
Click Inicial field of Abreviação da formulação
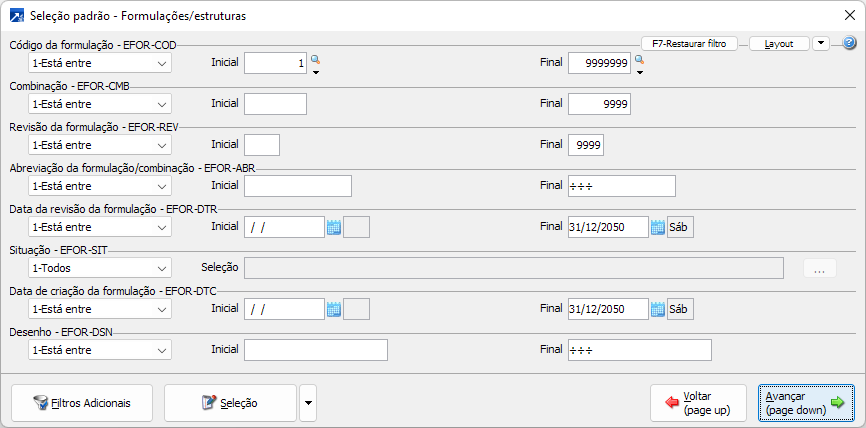pyautogui.click(x=297, y=186)
